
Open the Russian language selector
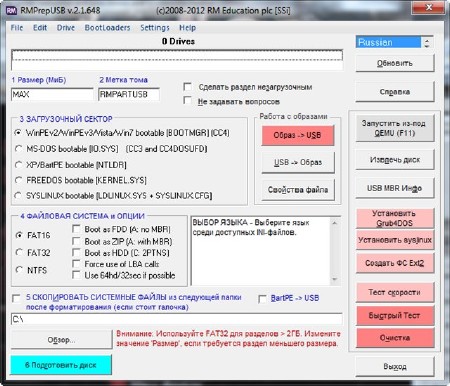(394, 42)
